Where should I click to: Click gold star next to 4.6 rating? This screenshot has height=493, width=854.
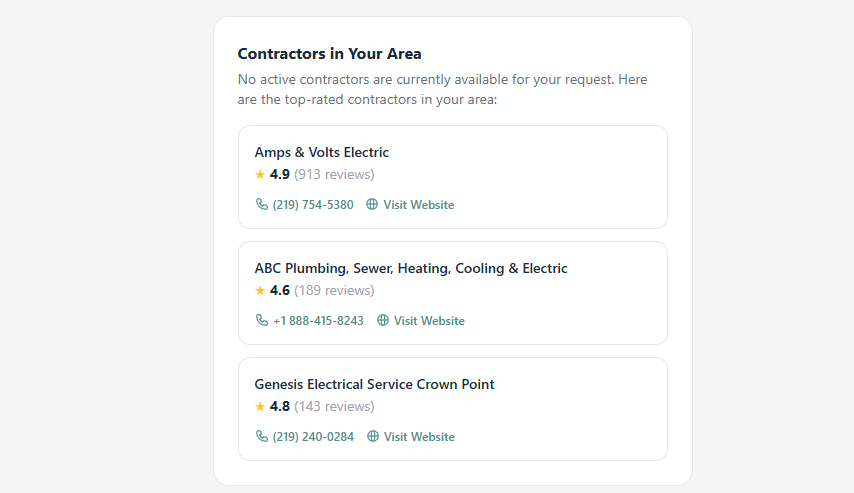(x=260, y=290)
